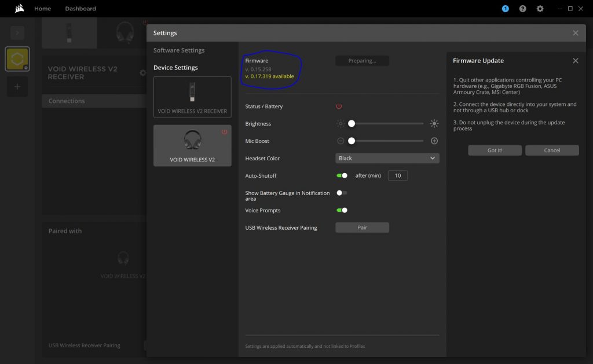Close the Firmware Update panel
Image resolution: width=593 pixels, height=364 pixels.
point(576,61)
